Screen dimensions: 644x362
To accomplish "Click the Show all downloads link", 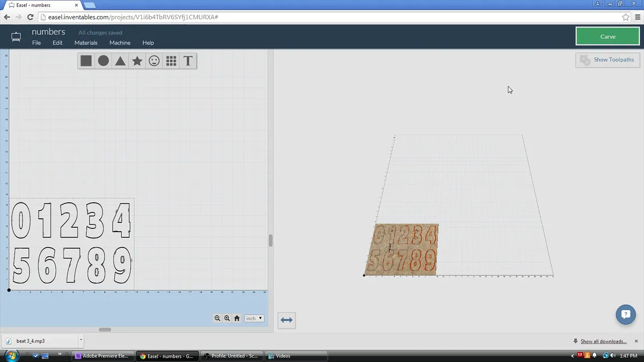I will click(x=603, y=341).
